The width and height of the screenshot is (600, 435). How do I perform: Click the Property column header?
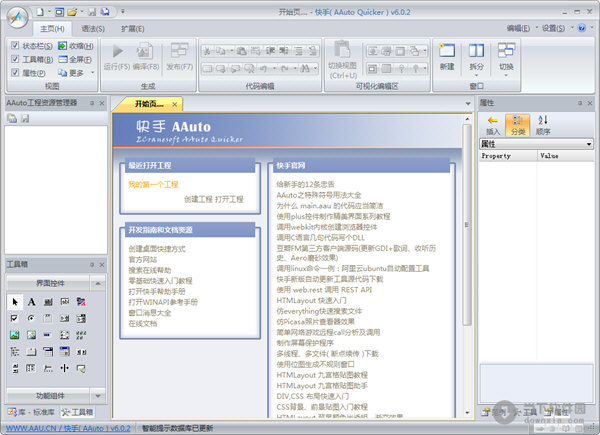(507, 156)
